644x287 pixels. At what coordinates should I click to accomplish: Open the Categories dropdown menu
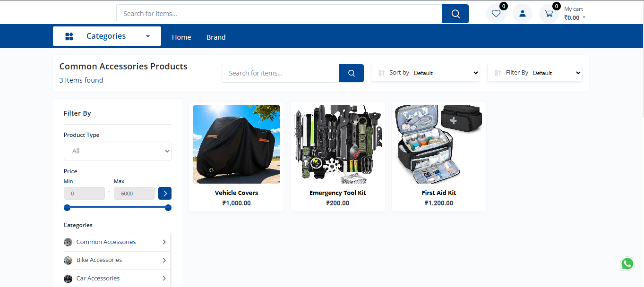coord(107,36)
